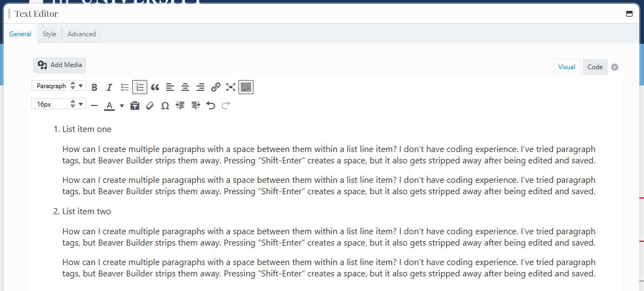Align text to the center

click(185, 87)
